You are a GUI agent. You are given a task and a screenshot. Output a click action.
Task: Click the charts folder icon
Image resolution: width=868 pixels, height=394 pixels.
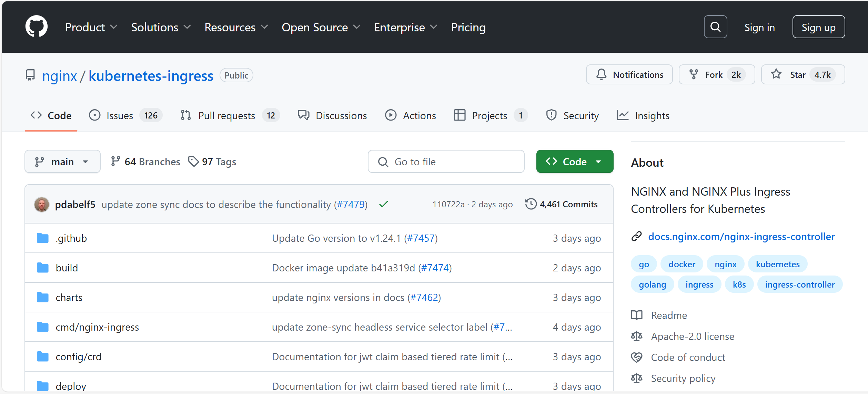coord(43,297)
